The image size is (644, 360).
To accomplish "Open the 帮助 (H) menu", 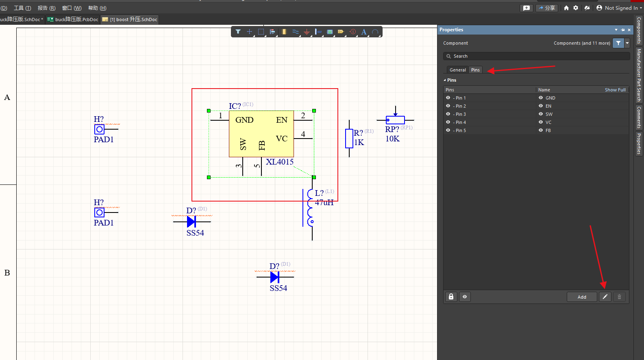I will (97, 8).
